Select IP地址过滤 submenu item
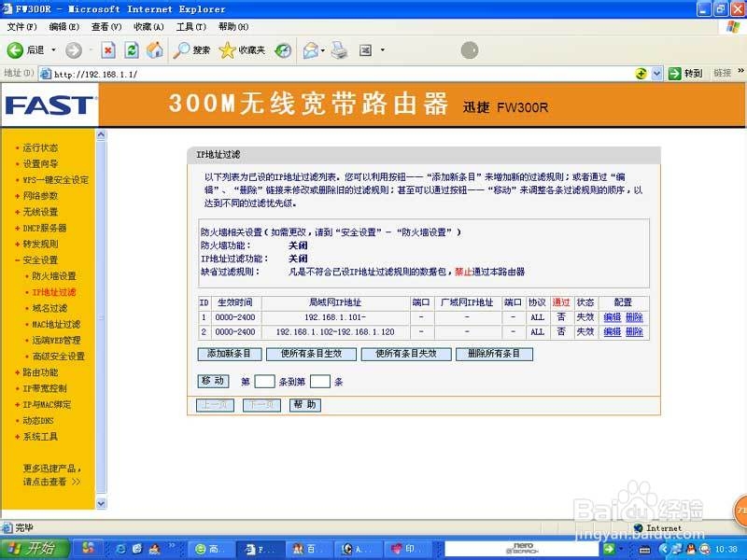This screenshot has height=560, width=747. 54,292
